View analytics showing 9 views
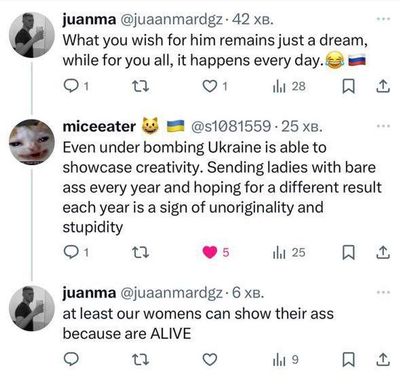 point(286,360)
